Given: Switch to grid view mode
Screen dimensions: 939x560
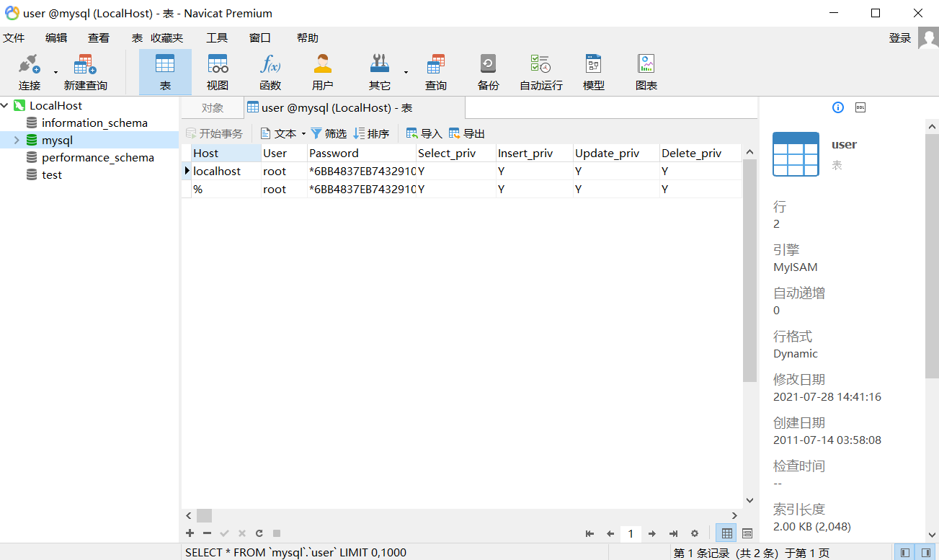Looking at the screenshot, I should click(726, 533).
